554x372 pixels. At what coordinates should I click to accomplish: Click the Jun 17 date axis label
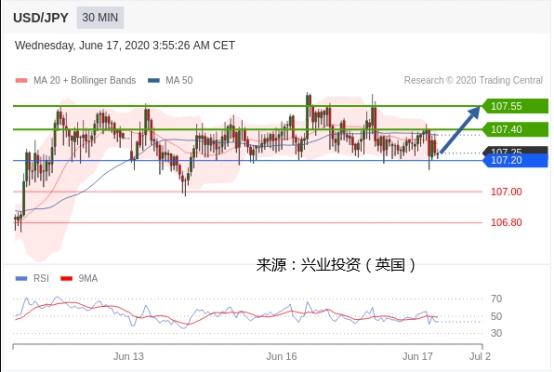coord(418,356)
